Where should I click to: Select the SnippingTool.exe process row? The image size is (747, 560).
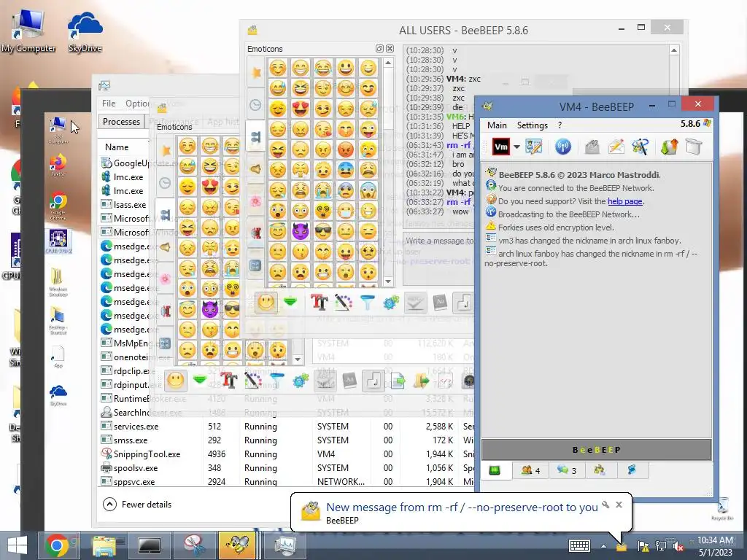(286, 454)
